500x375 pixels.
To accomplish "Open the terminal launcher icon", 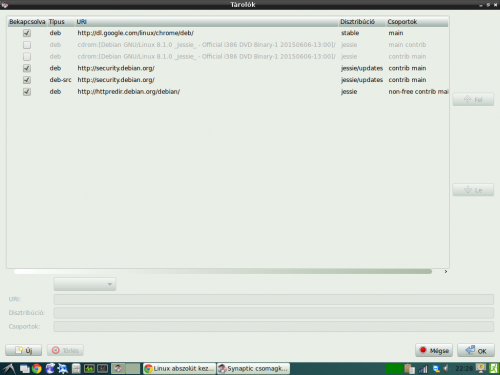I will pyautogui.click(x=103, y=369).
